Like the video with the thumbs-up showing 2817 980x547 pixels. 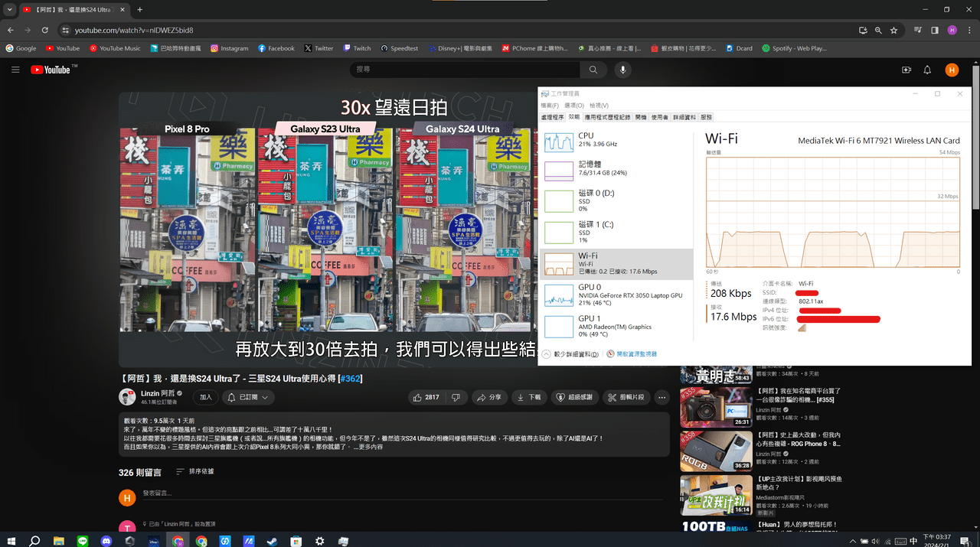(x=426, y=397)
